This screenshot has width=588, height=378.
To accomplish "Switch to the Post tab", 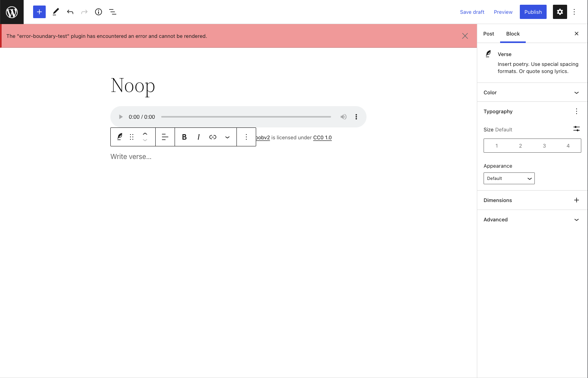I will pos(489,34).
